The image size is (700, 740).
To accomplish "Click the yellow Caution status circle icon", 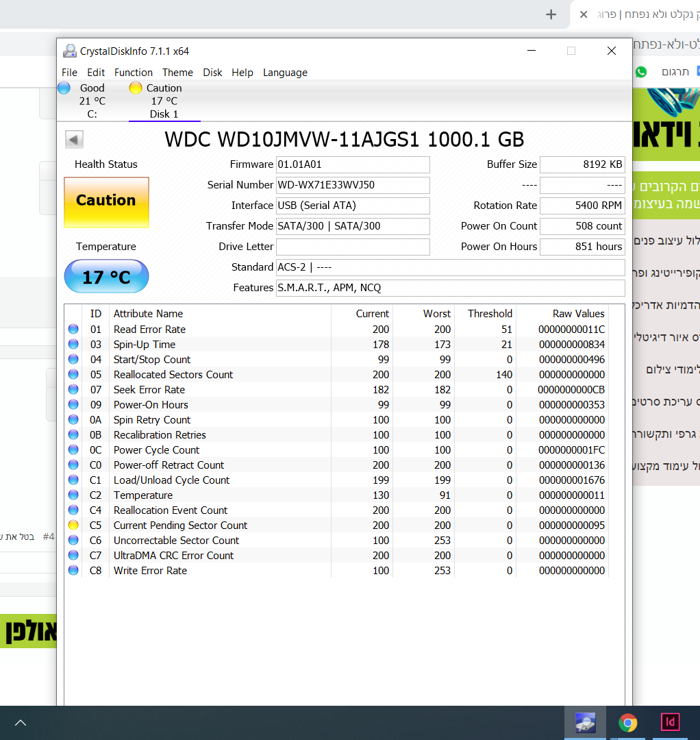I will pyautogui.click(x=136, y=88).
